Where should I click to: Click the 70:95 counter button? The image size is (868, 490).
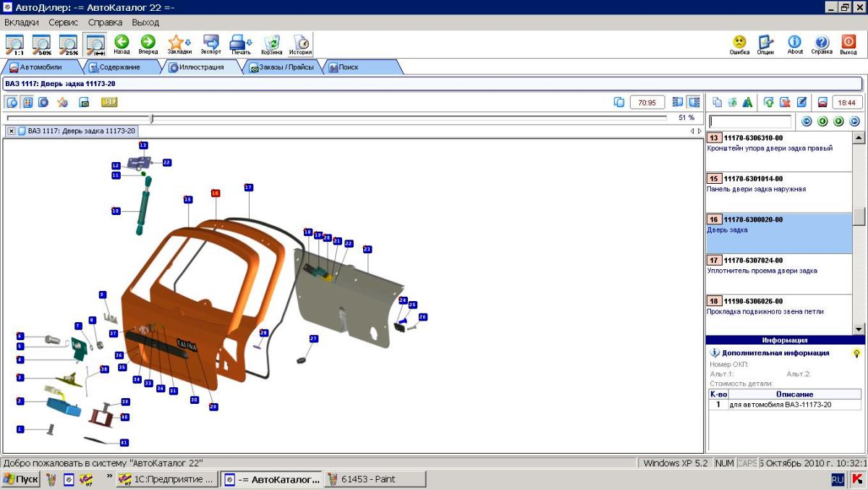[647, 102]
